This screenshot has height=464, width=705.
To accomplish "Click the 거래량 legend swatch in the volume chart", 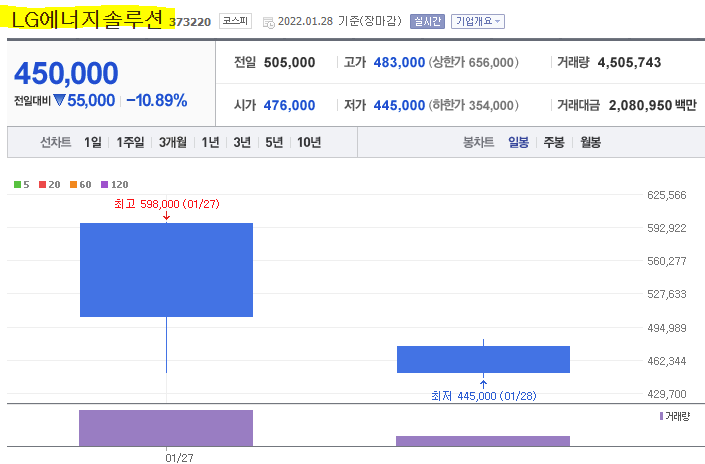I will (661, 416).
